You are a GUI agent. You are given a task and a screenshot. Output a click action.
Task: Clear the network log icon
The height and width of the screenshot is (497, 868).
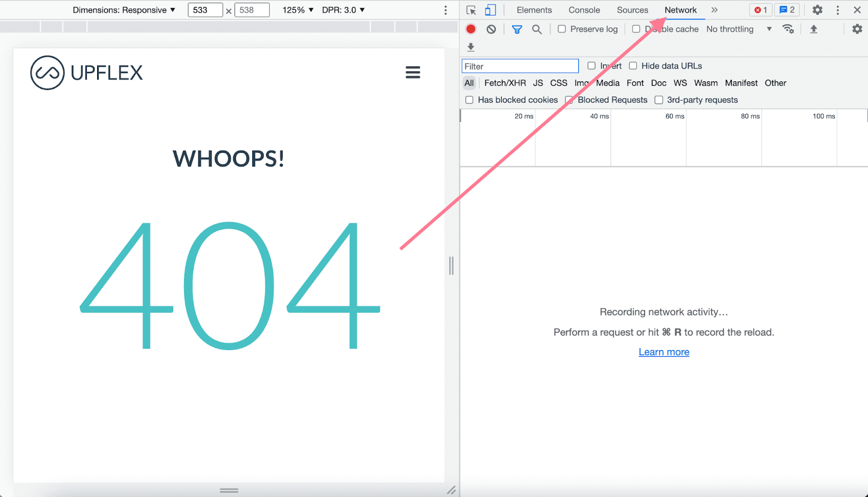(x=491, y=29)
